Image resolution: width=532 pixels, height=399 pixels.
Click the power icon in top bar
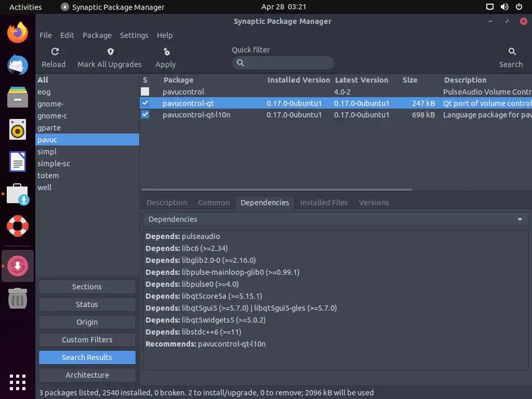click(519, 7)
